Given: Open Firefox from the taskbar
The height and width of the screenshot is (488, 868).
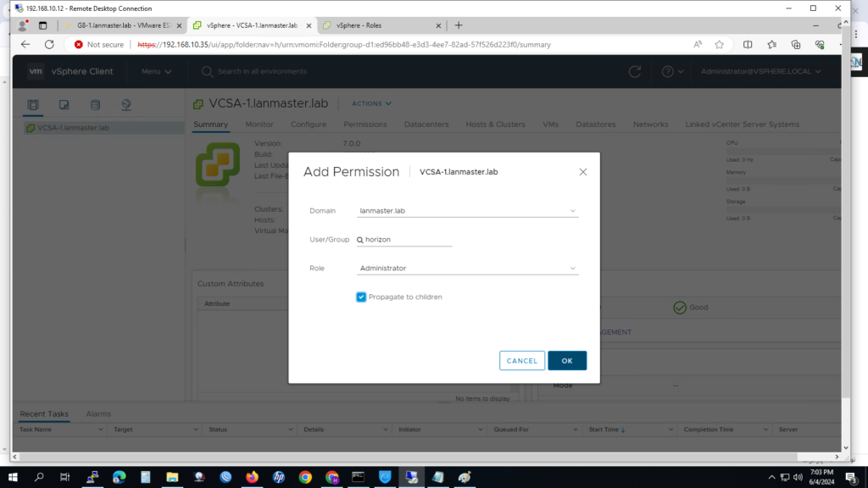Looking at the screenshot, I should [252, 477].
